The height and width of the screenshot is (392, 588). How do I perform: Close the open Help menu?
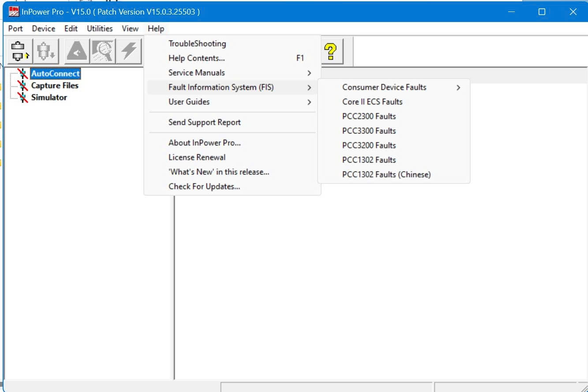[156, 29]
